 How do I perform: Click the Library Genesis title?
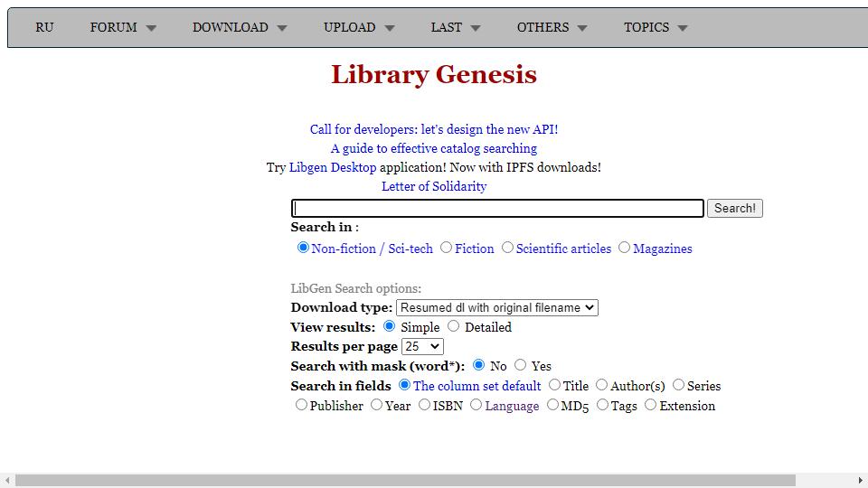[x=434, y=74]
